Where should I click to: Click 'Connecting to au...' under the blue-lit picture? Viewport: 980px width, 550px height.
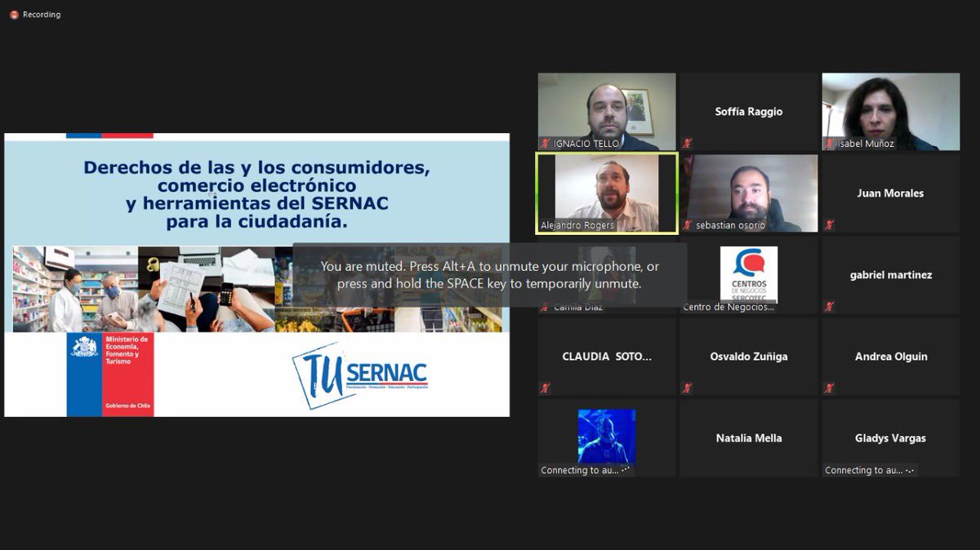tap(586, 470)
